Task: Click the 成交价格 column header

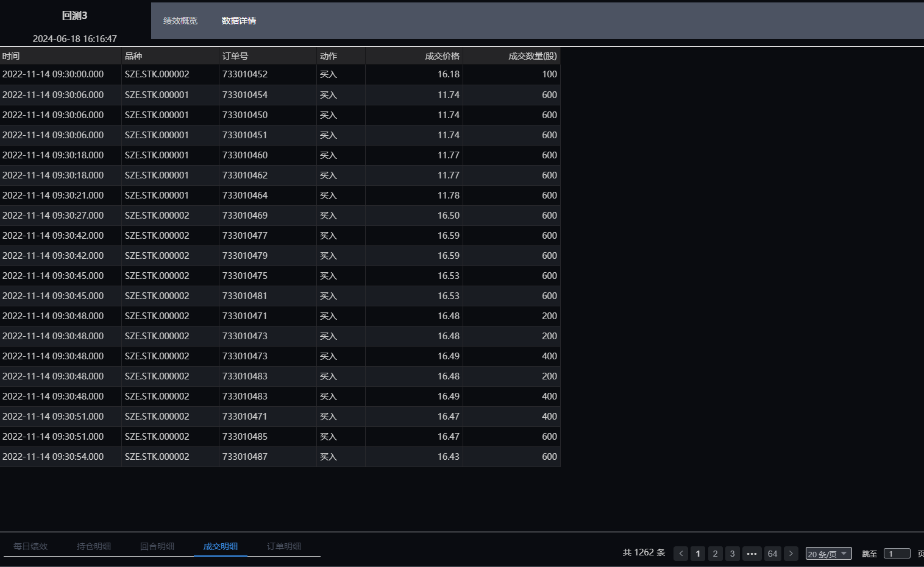Action: coord(442,56)
